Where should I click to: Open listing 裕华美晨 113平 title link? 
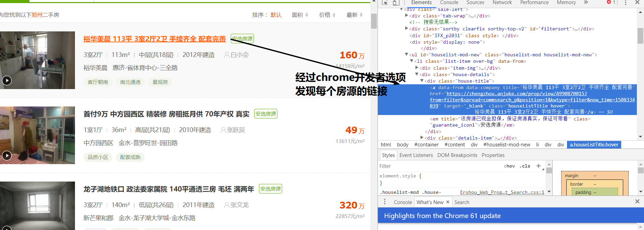pyautogui.click(x=154, y=39)
